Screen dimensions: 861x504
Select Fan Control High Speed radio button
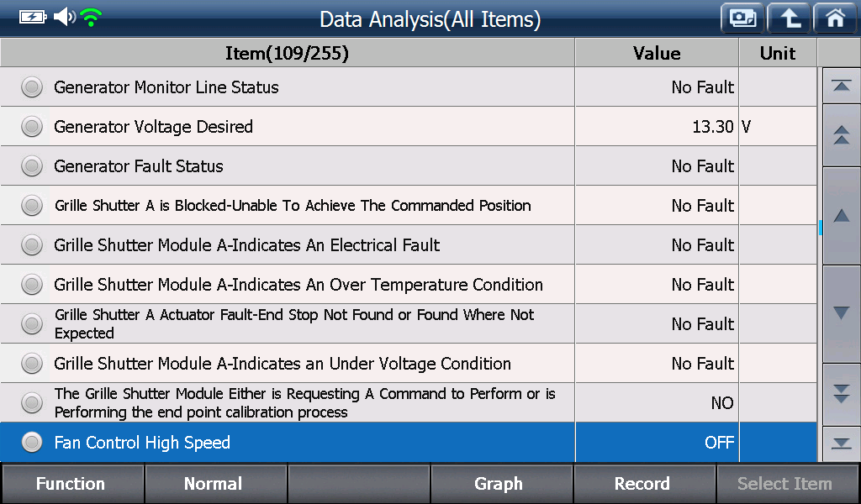point(32,442)
